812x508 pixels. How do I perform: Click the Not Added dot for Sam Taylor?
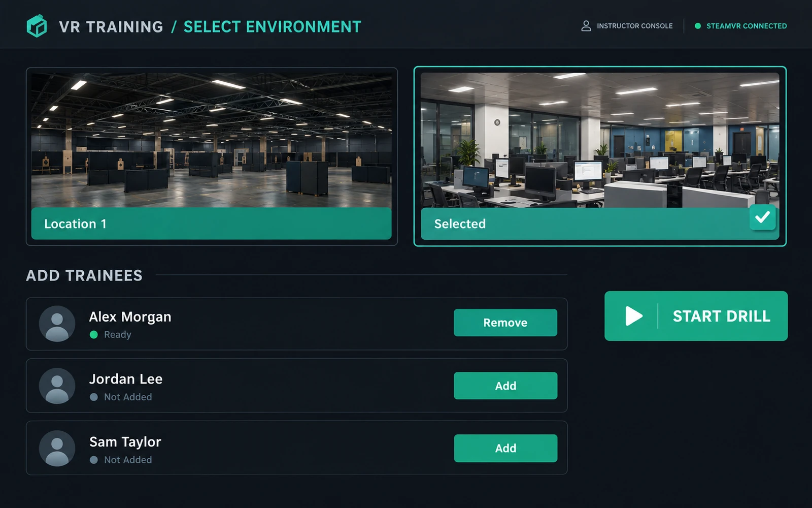pos(93,460)
